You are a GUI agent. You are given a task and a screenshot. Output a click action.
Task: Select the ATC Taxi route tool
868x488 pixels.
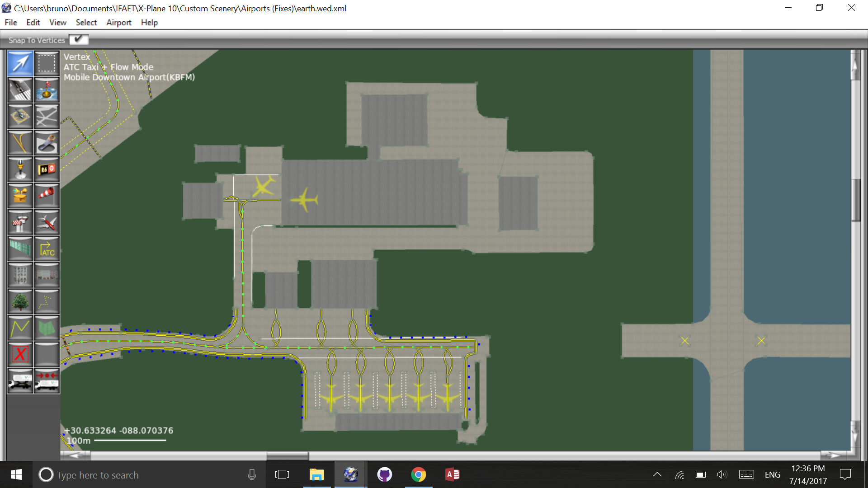click(47, 249)
